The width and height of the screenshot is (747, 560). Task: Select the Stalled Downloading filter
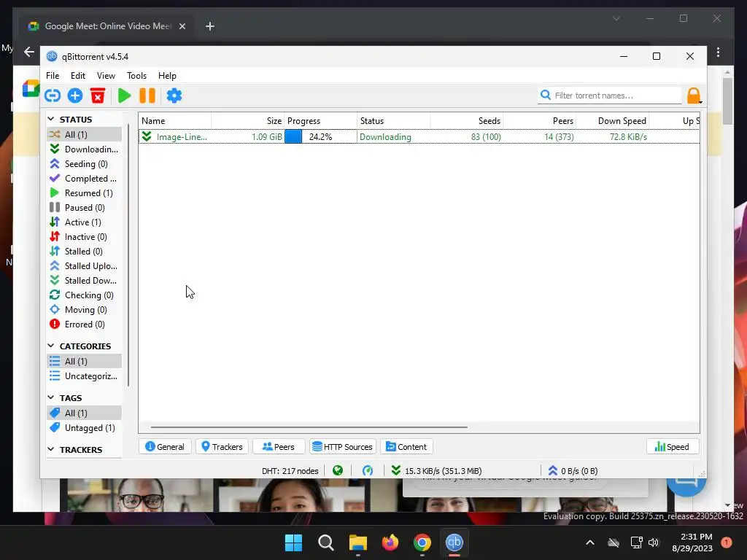click(x=85, y=281)
